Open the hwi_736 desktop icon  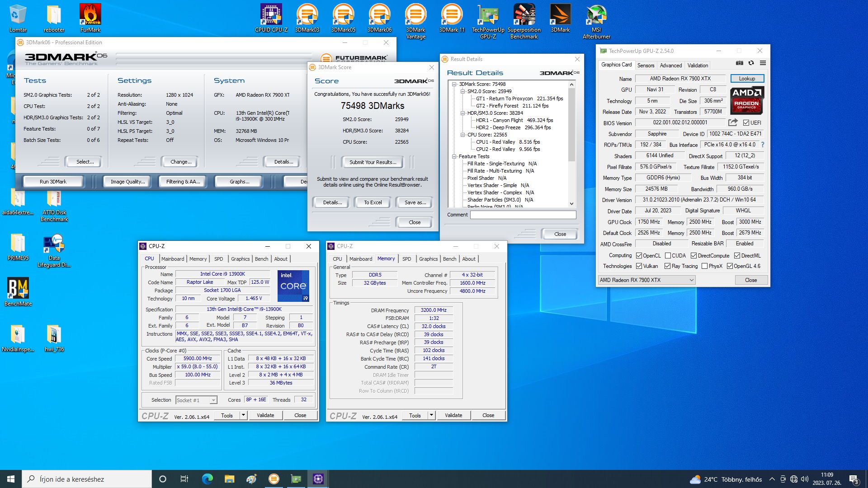[x=54, y=339]
